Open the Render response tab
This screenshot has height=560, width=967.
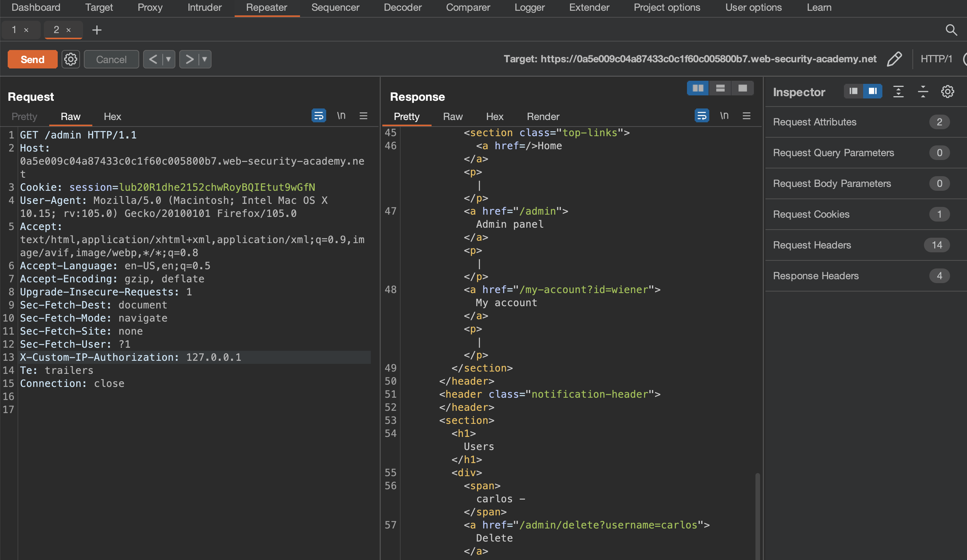click(543, 117)
